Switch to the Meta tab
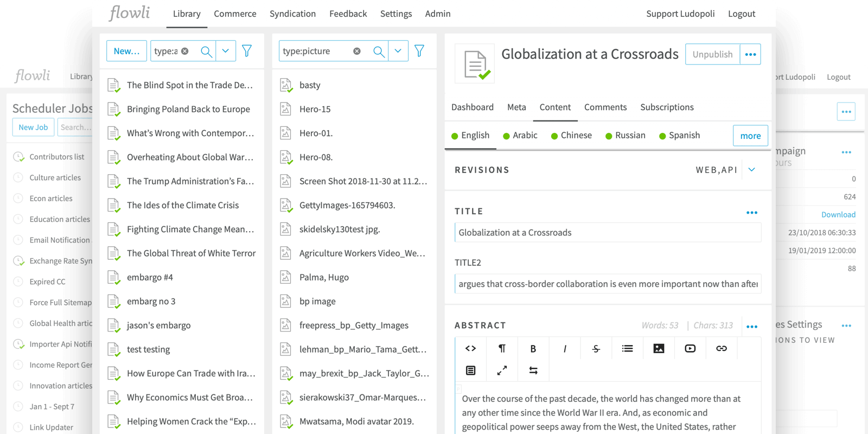The height and width of the screenshot is (434, 868). coord(516,107)
